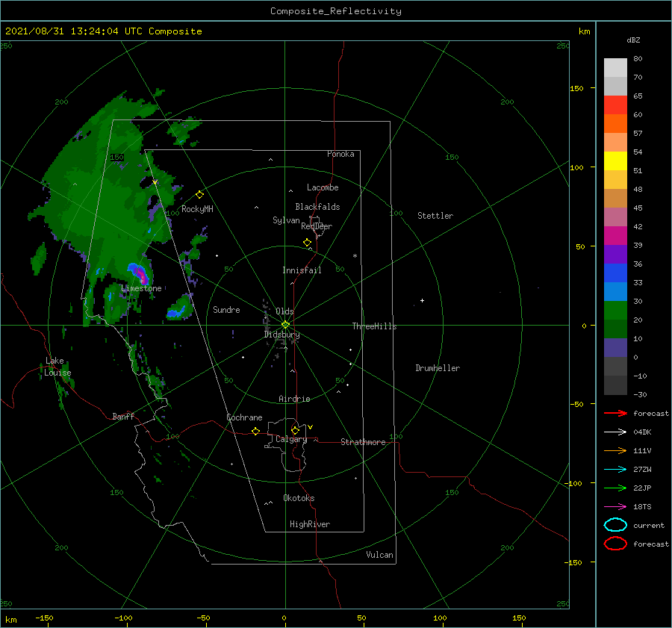This screenshot has height=628, width=672.
Task: Click the red forecast arrow in legend
Action: point(615,413)
